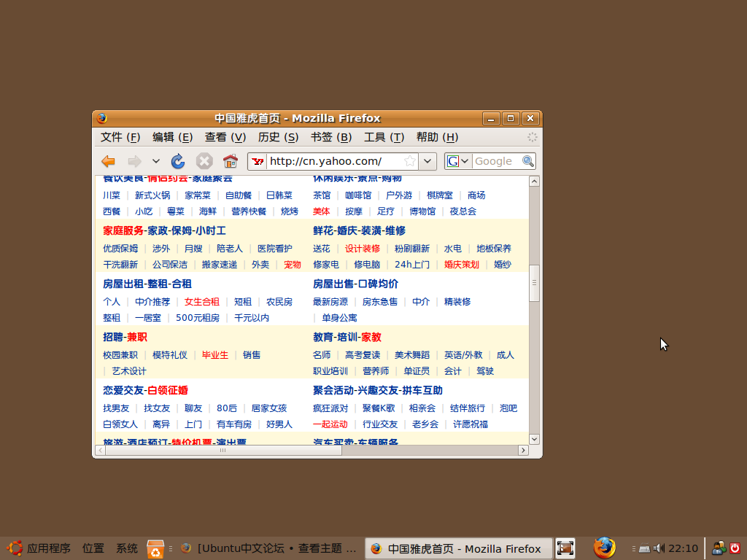
Task: Click the vertical scrollbar down arrow
Action: click(535, 439)
